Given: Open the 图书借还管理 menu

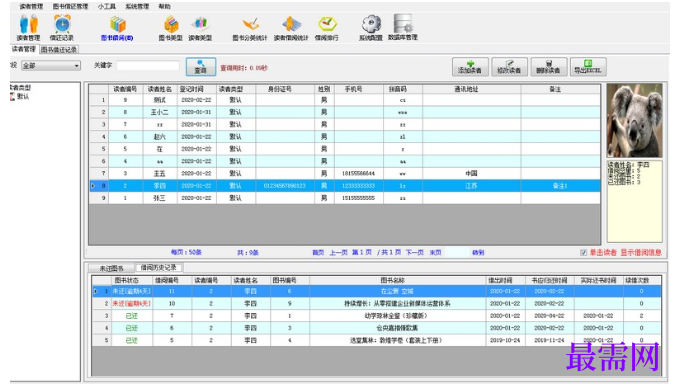Looking at the screenshot, I should coord(70,6).
